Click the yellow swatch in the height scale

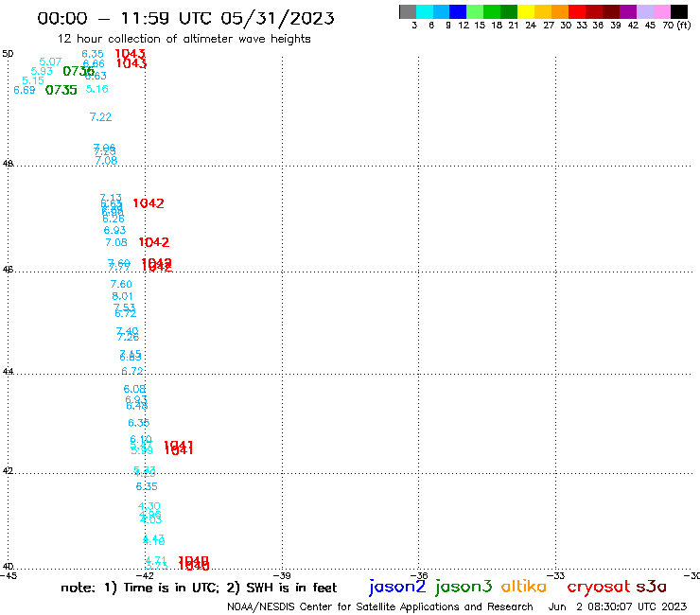pos(526,11)
